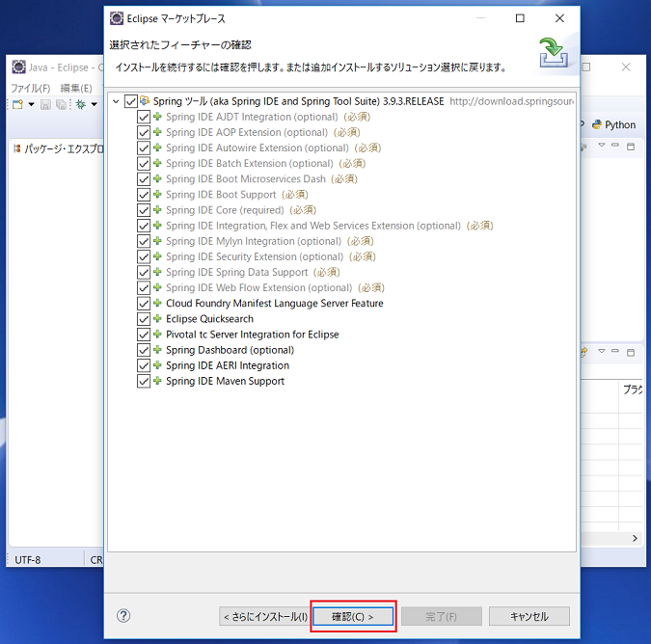Open 編集(E) menu in Eclipse window

click(x=76, y=89)
